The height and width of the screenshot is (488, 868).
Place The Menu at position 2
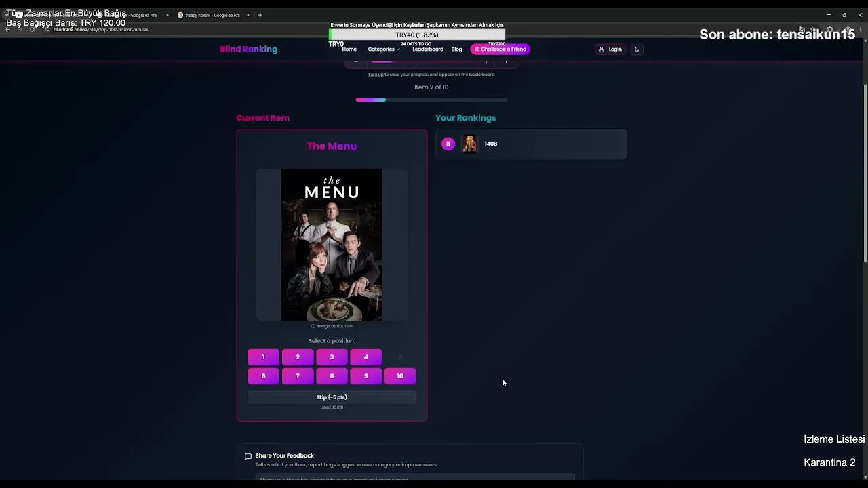point(297,357)
